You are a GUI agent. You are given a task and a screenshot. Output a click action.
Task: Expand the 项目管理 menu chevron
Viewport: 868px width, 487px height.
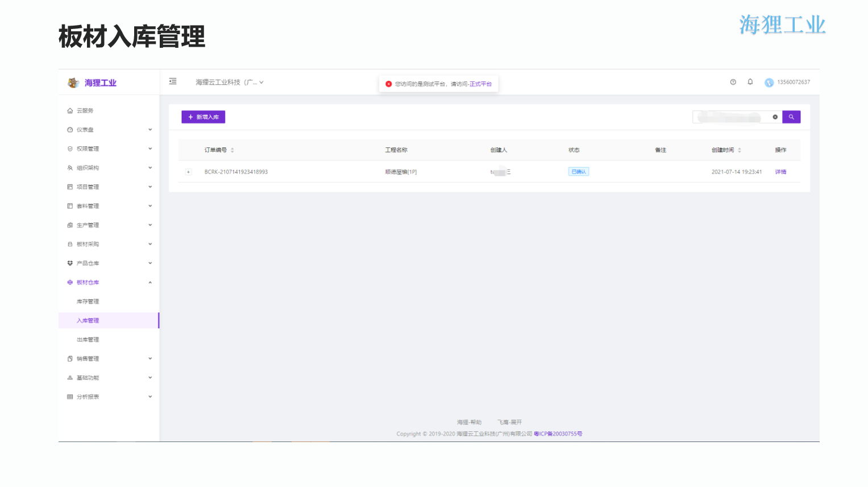[x=150, y=187]
